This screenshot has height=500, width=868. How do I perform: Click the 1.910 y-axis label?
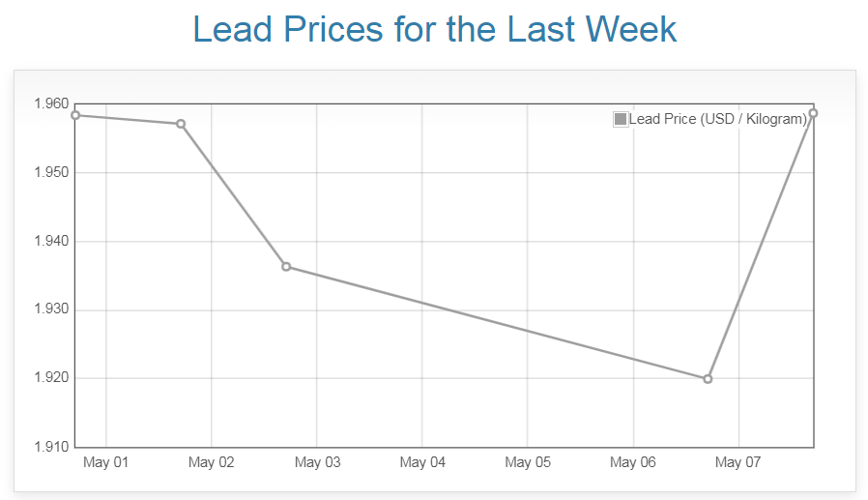[50, 448]
